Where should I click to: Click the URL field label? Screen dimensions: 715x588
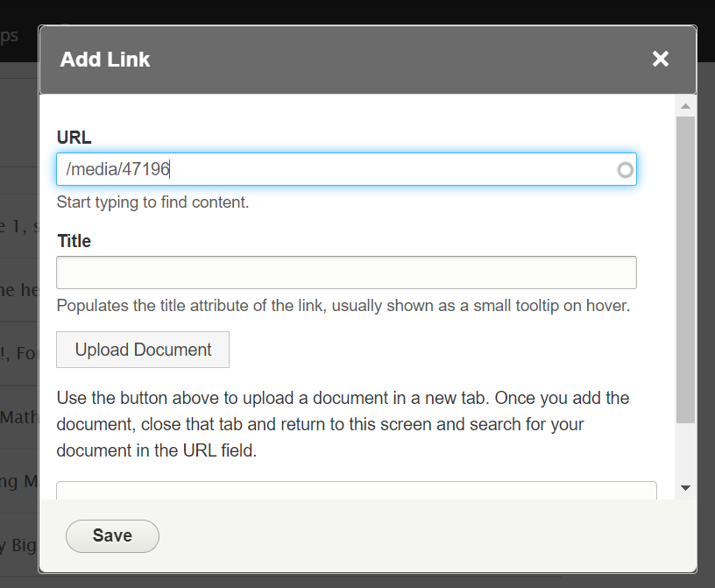[74, 137]
